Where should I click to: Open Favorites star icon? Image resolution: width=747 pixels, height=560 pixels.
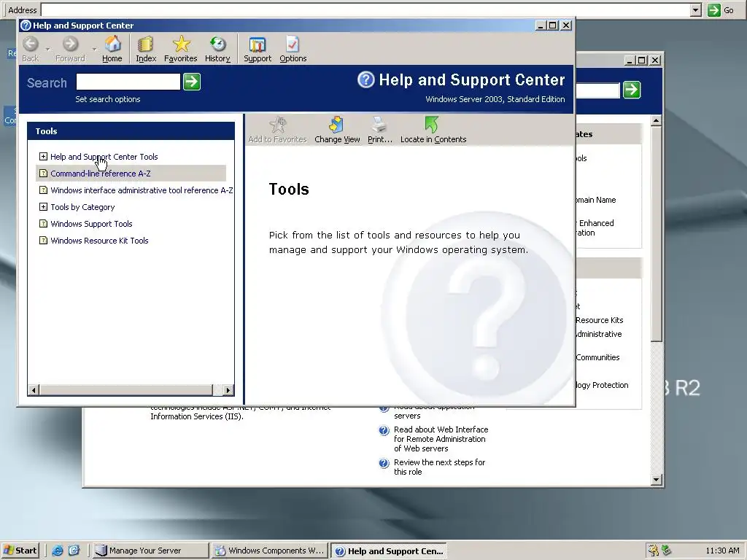tap(181, 44)
